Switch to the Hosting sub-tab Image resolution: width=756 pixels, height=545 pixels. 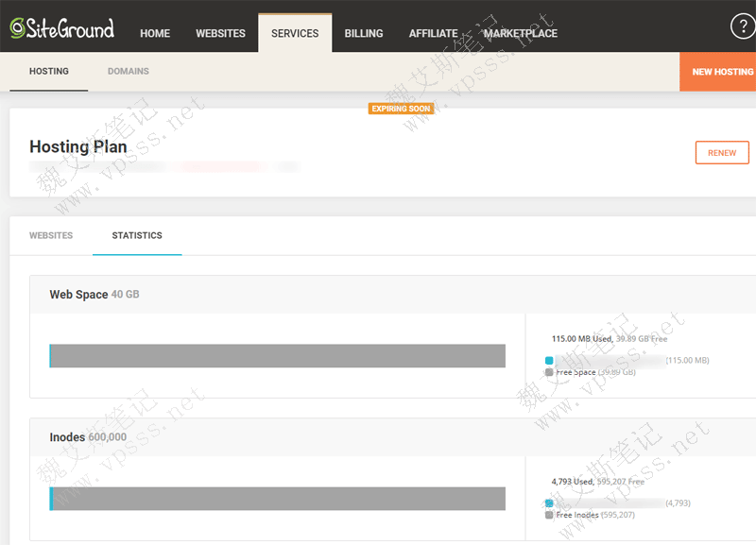49,71
